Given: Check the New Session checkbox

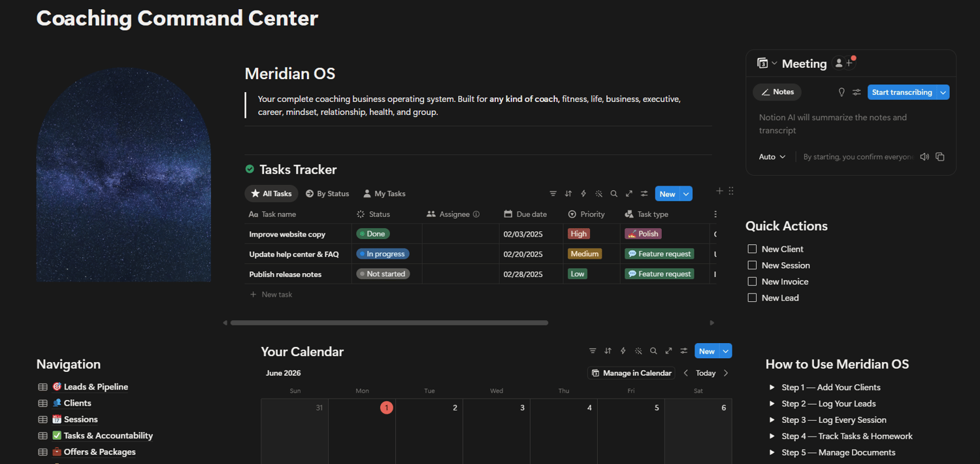Looking at the screenshot, I should (x=752, y=265).
